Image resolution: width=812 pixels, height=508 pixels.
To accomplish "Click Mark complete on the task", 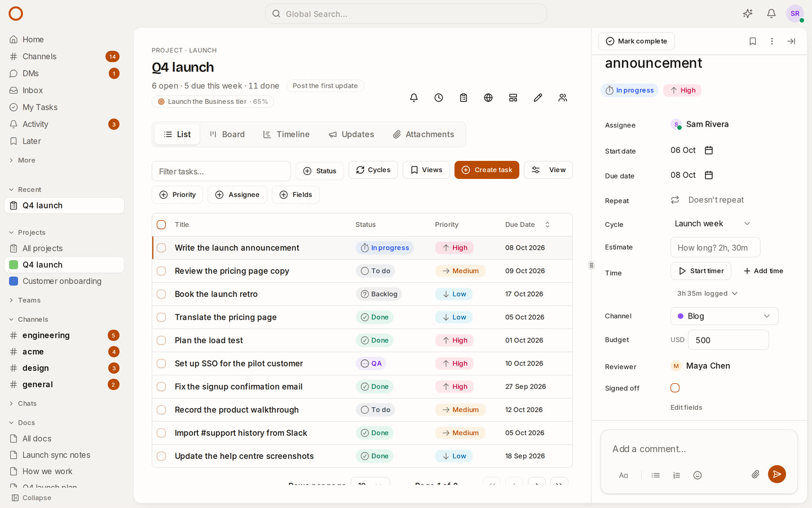I will (x=636, y=41).
